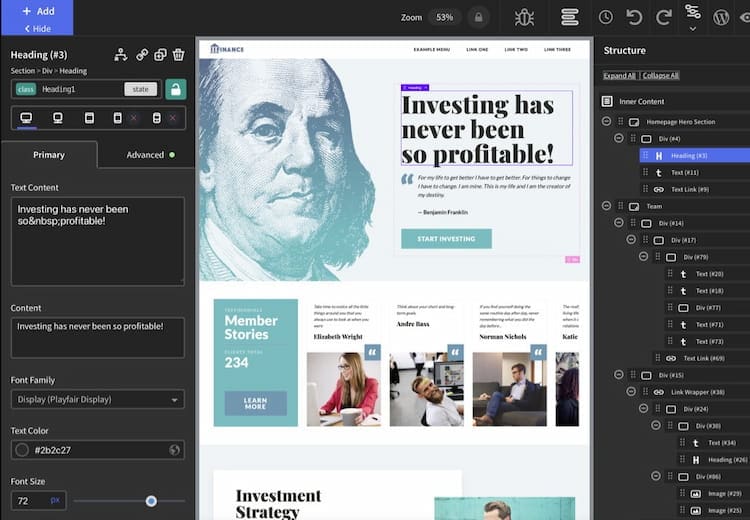750x520 pixels.
Task: Click the START INVESTING button in preview
Action: point(446,239)
